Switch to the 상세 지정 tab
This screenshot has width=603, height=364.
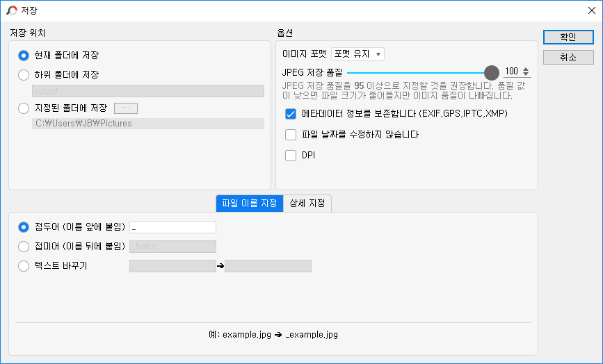click(307, 204)
